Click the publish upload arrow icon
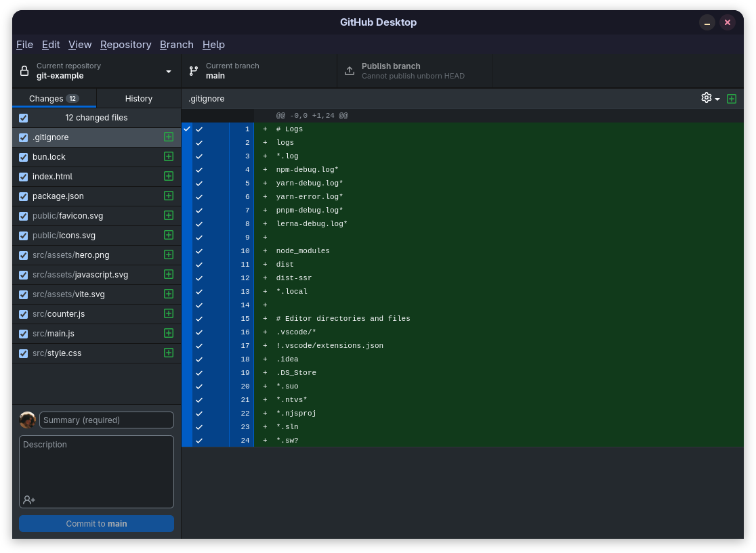 pos(350,71)
